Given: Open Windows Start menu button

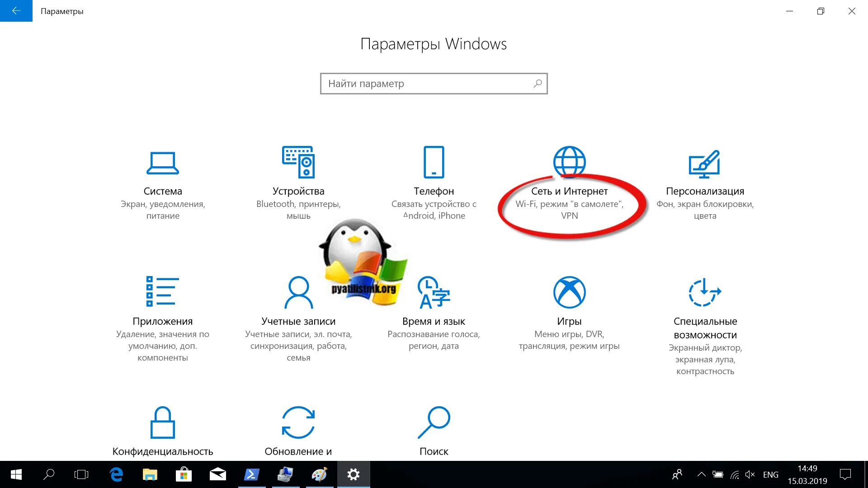Looking at the screenshot, I should click(x=16, y=474).
